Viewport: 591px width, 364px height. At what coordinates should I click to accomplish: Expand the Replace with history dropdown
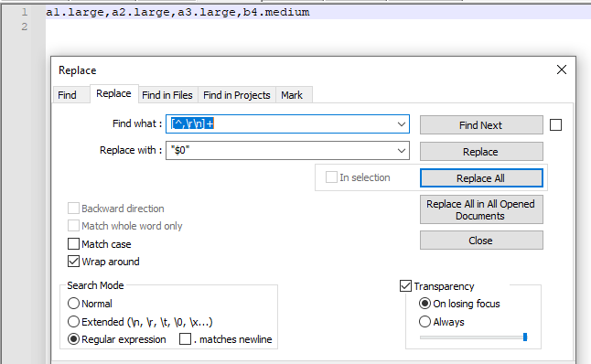402,150
